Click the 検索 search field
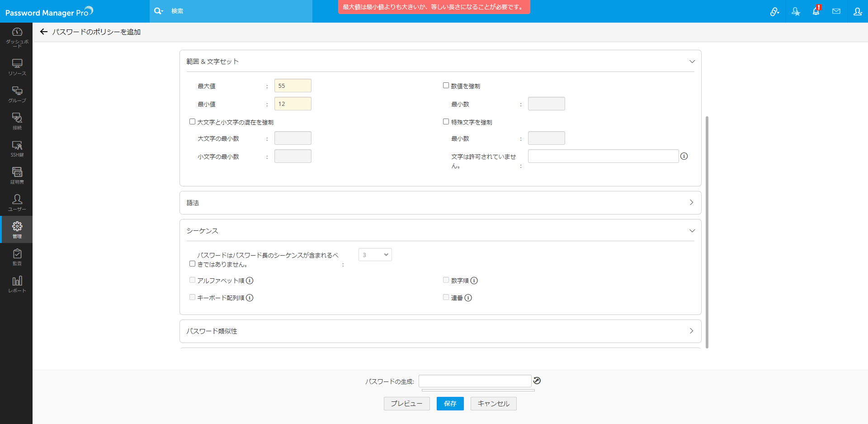The image size is (868, 424). [240, 11]
